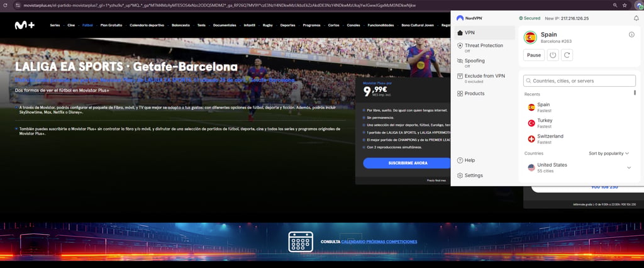Open Plan Gratuito menu item
Screen dimensions: 644x268
click(x=111, y=25)
